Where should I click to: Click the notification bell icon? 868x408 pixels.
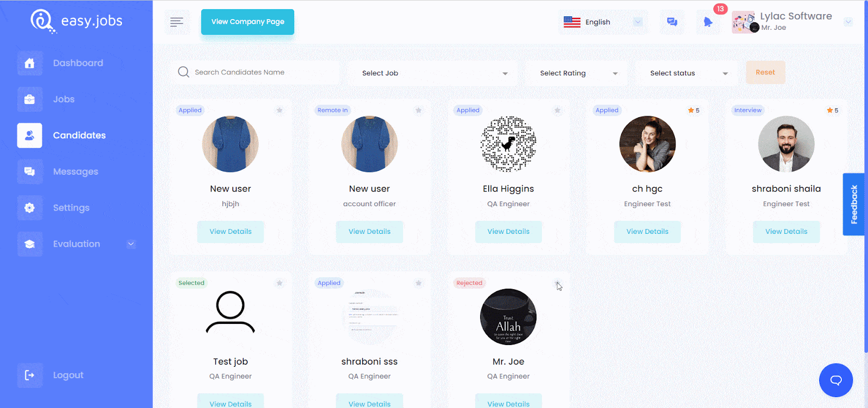708,22
